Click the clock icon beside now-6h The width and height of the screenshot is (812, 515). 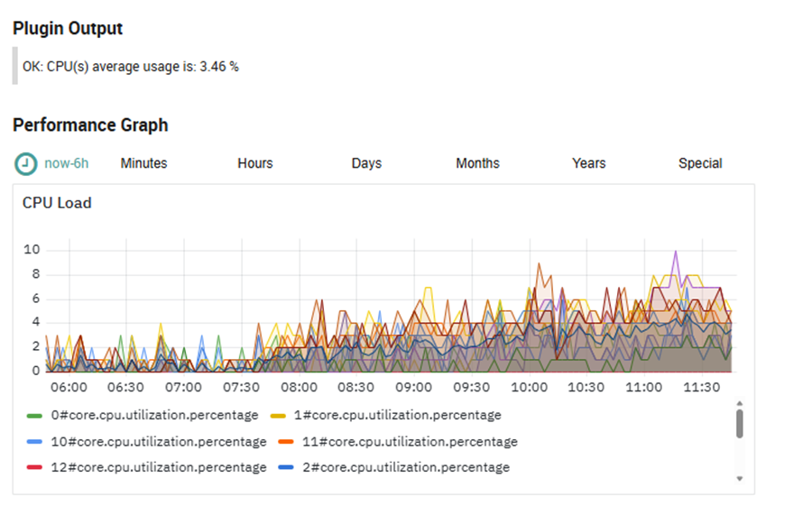(27, 163)
